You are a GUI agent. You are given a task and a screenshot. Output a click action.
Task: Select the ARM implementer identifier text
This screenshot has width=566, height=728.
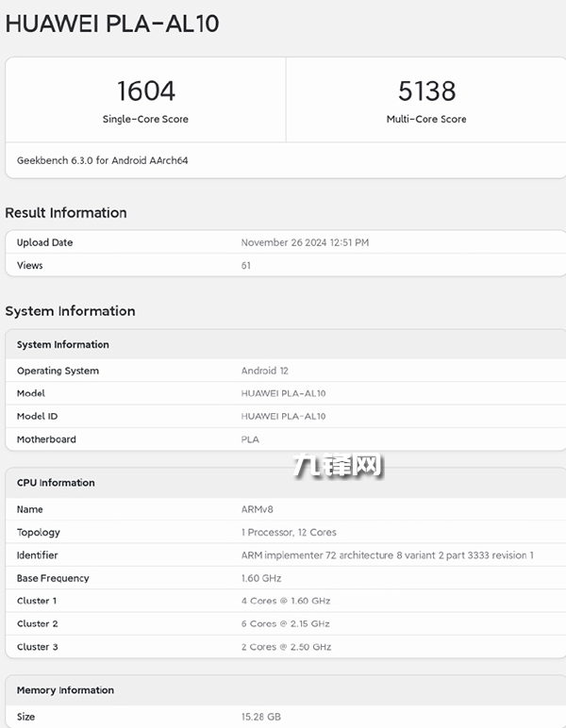387,555
